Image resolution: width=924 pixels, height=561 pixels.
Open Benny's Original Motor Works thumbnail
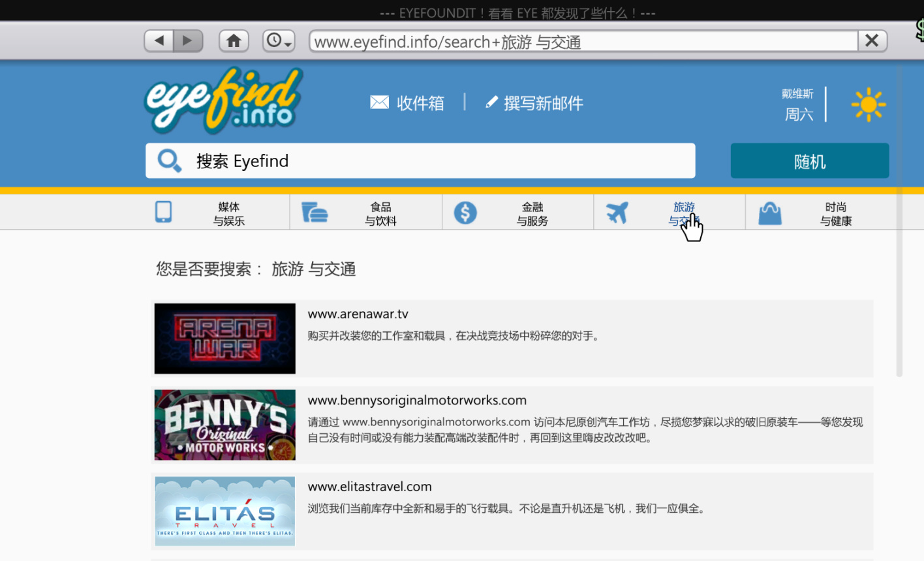(225, 425)
